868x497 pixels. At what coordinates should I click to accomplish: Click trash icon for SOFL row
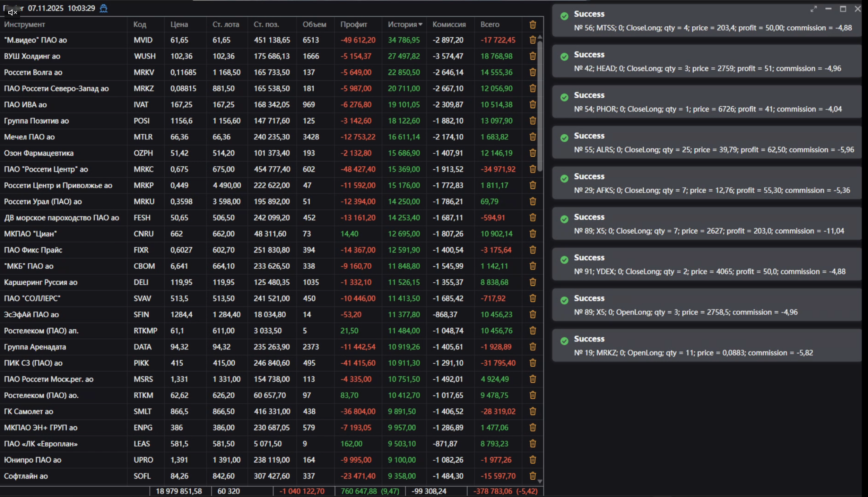coord(532,476)
